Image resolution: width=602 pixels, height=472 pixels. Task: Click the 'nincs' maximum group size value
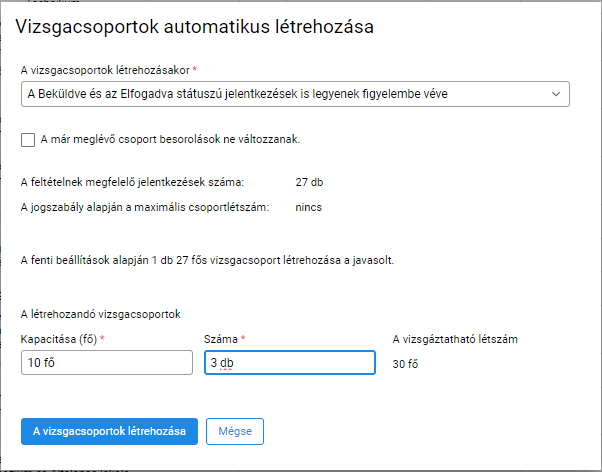(309, 207)
